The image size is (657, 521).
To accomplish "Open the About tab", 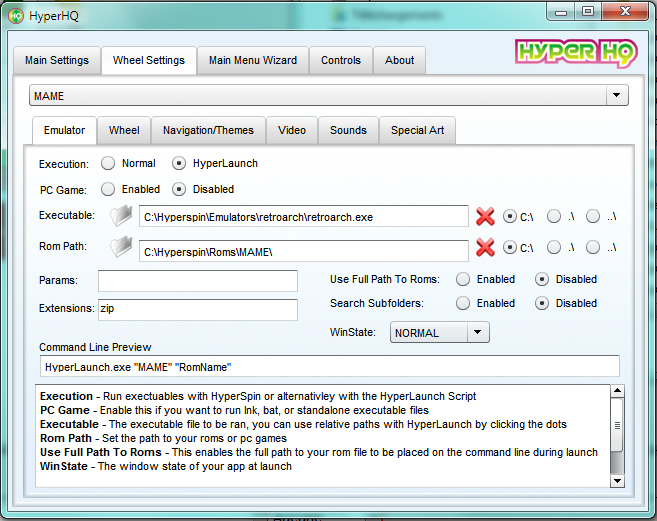I will pyautogui.click(x=399, y=60).
